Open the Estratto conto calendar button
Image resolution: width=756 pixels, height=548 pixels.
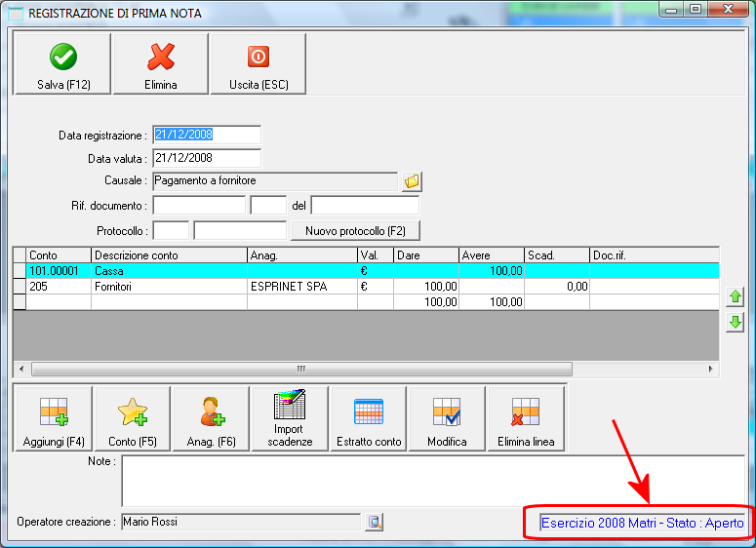coord(369,419)
